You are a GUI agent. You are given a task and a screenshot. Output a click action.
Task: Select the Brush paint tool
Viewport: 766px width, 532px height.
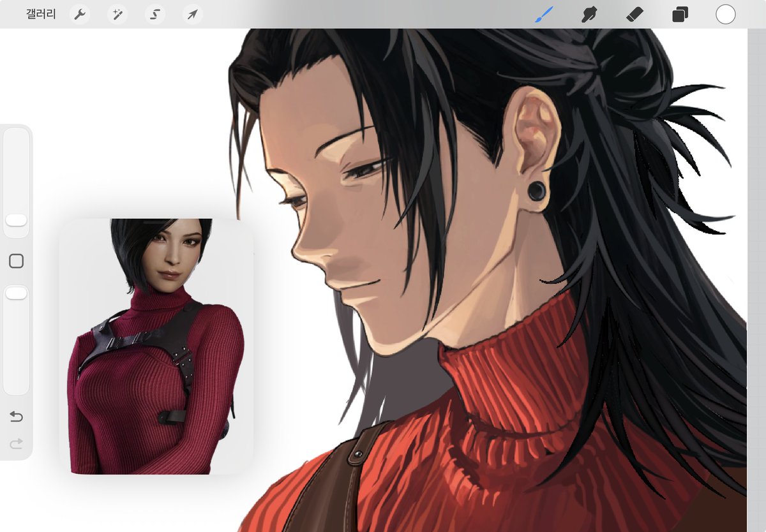pyautogui.click(x=544, y=14)
